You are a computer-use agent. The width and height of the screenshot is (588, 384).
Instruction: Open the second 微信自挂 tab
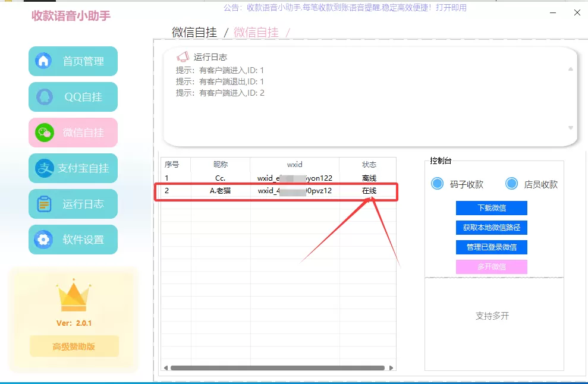click(x=256, y=32)
